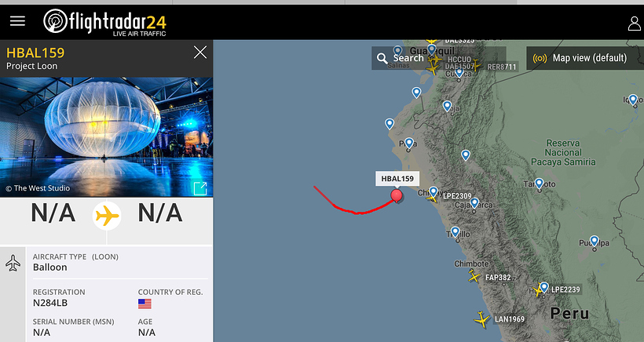
Task: Click the Project Loon balloon photo
Action: pos(106,137)
